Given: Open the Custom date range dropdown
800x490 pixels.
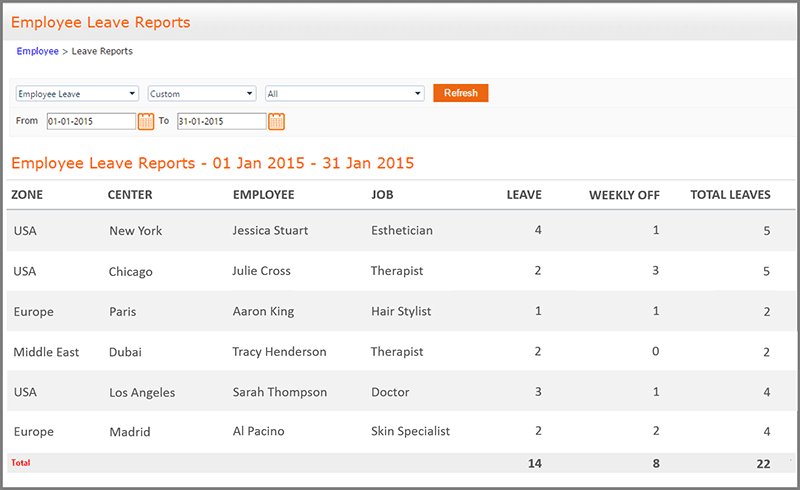Looking at the screenshot, I should click(x=202, y=93).
